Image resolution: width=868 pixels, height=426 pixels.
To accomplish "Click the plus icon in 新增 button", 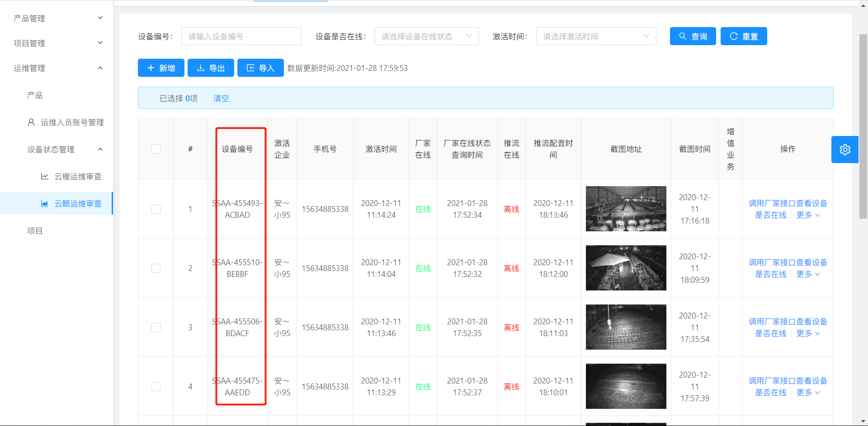I will 151,68.
